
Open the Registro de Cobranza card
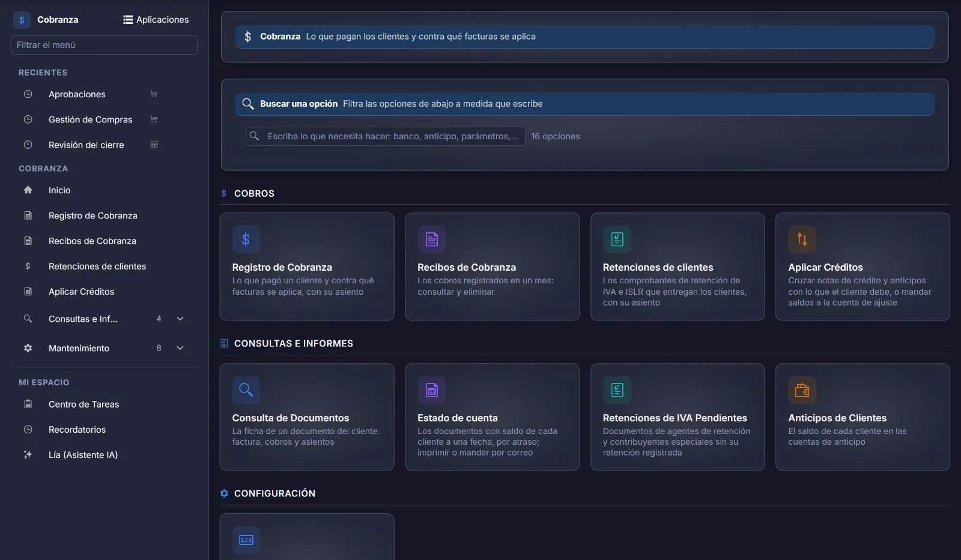(307, 266)
